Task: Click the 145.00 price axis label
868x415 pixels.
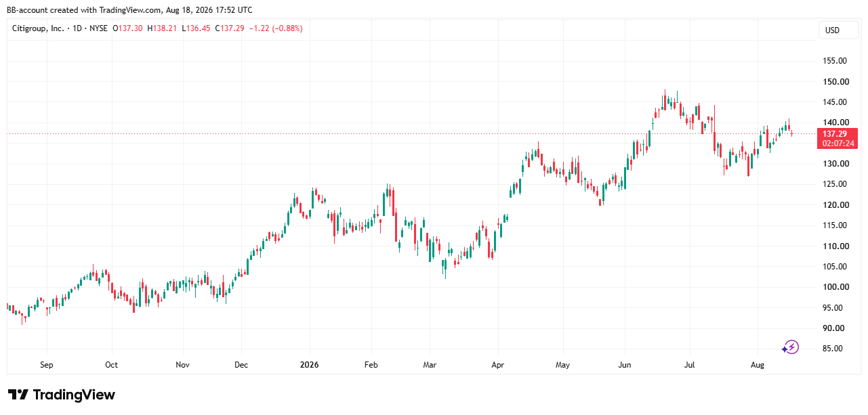Action: [x=835, y=102]
